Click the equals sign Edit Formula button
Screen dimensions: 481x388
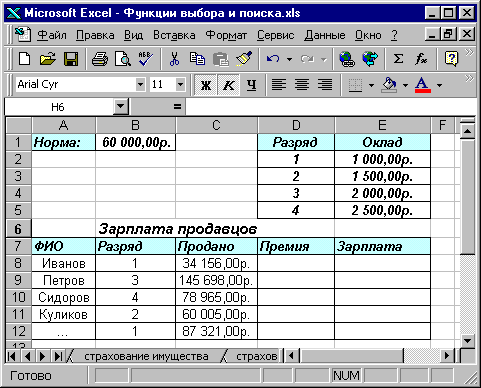click(x=177, y=107)
